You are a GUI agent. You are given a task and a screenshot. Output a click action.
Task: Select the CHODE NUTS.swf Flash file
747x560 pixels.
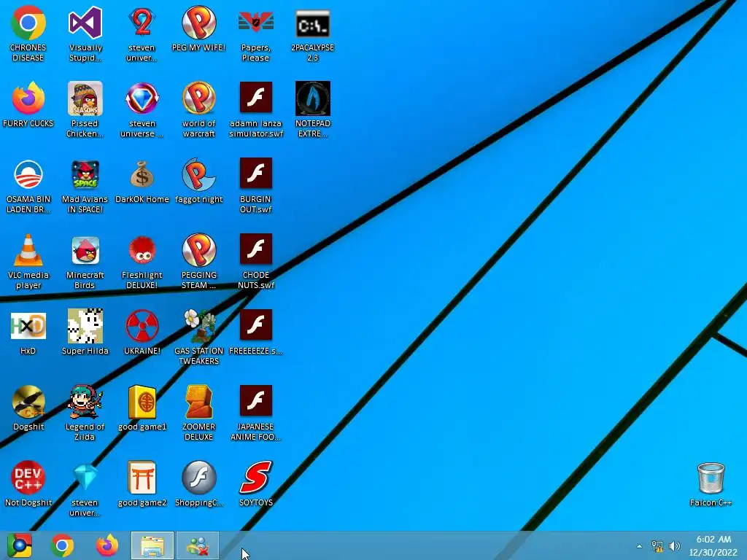pos(256,249)
